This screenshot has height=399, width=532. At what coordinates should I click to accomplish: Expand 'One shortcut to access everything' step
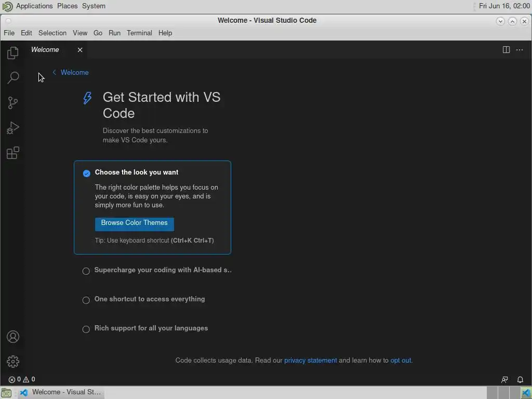pos(150,299)
